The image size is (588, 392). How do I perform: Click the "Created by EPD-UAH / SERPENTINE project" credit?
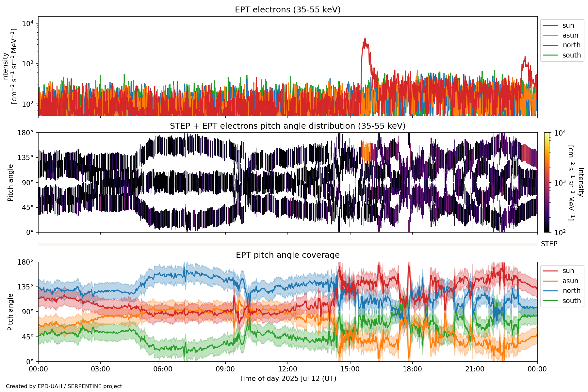[x=64, y=386]
